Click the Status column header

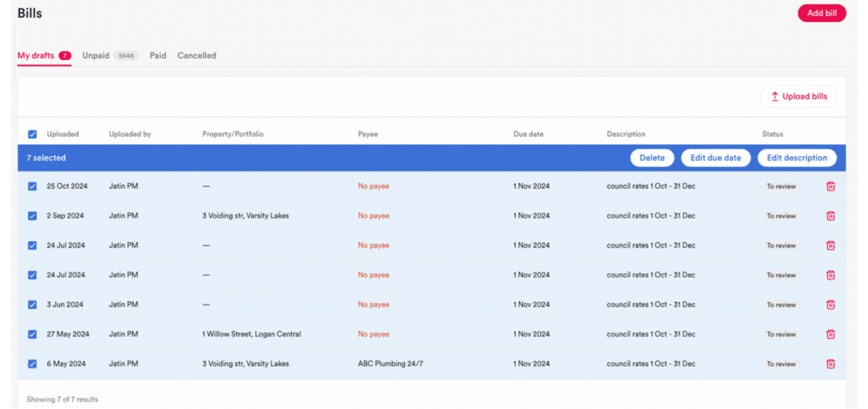coord(773,135)
